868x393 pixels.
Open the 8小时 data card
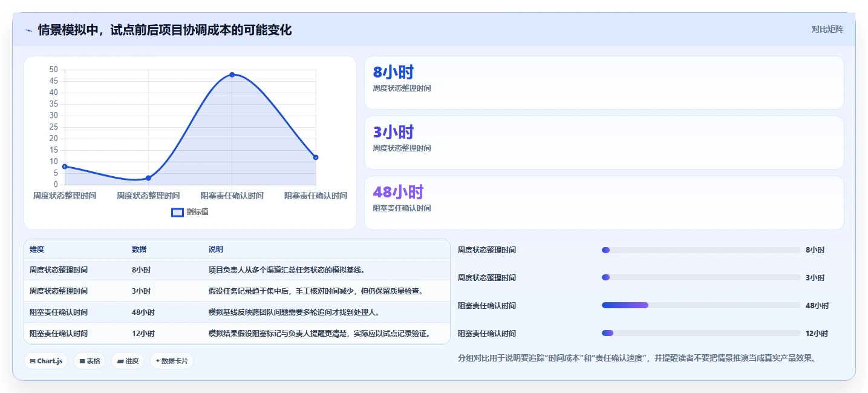tap(604, 83)
